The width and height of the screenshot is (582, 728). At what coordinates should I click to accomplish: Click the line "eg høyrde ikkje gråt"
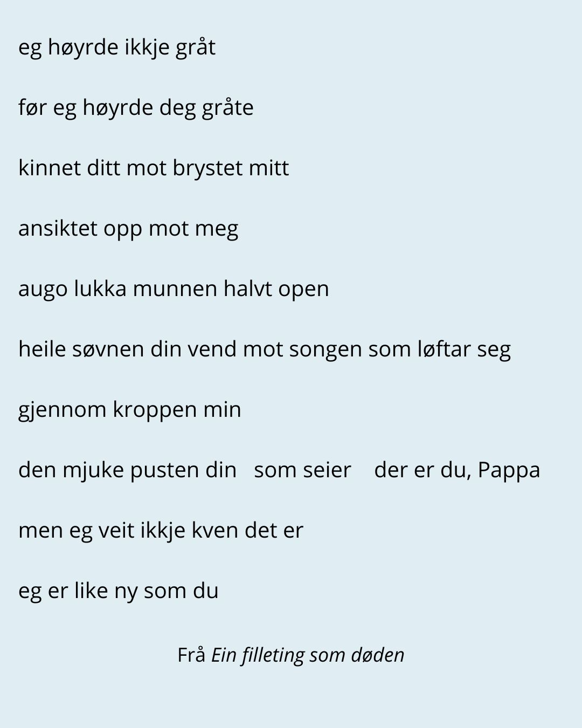[116, 47]
